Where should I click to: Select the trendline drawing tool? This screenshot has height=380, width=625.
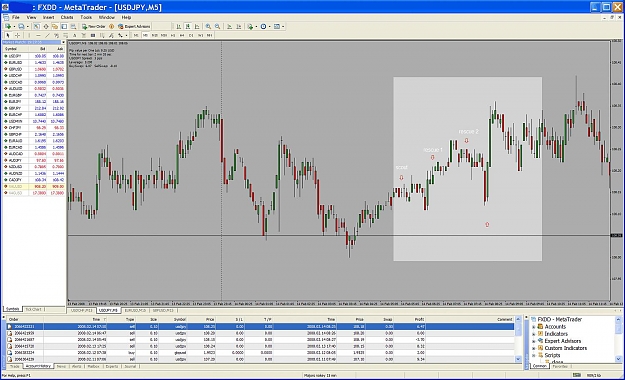(x=47, y=35)
